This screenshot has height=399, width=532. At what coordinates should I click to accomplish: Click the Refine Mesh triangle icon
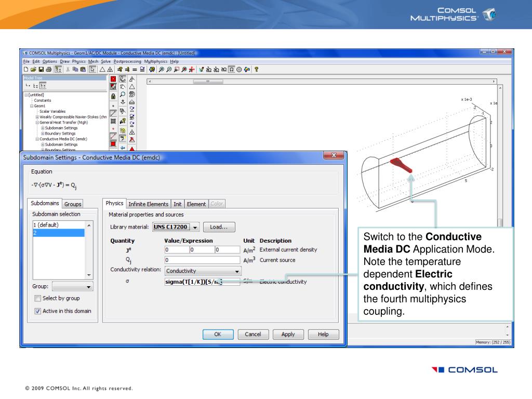[110, 70]
